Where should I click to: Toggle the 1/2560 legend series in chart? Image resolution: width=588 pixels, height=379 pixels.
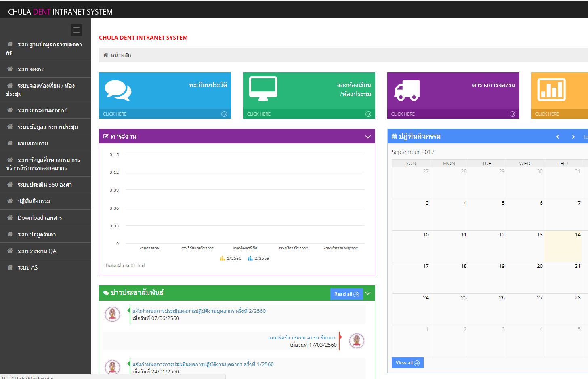231,258
